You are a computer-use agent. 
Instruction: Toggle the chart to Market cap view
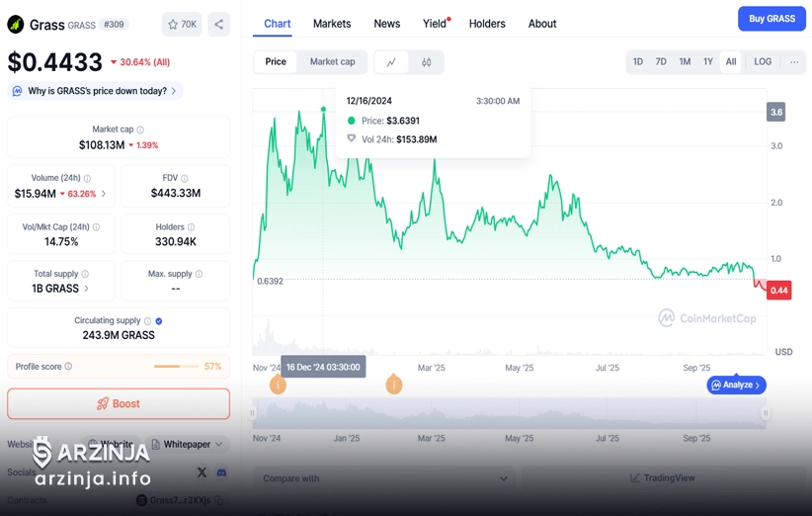332,62
